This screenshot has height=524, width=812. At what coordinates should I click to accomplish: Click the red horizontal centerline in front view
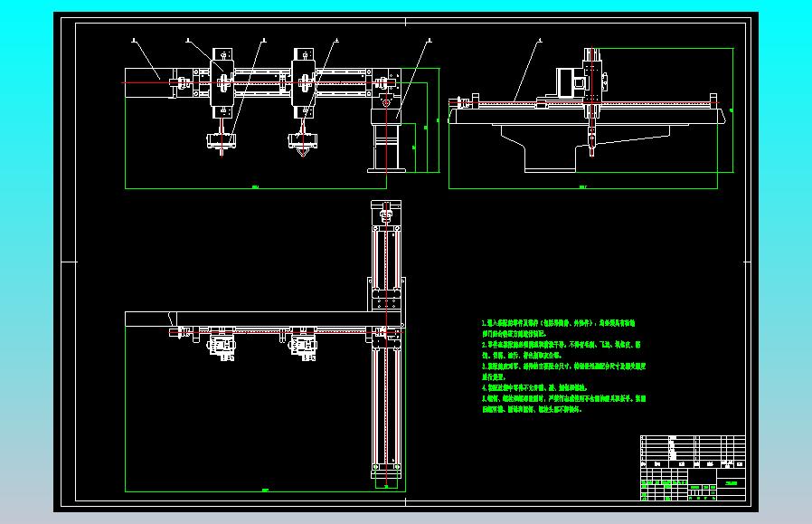click(x=259, y=82)
